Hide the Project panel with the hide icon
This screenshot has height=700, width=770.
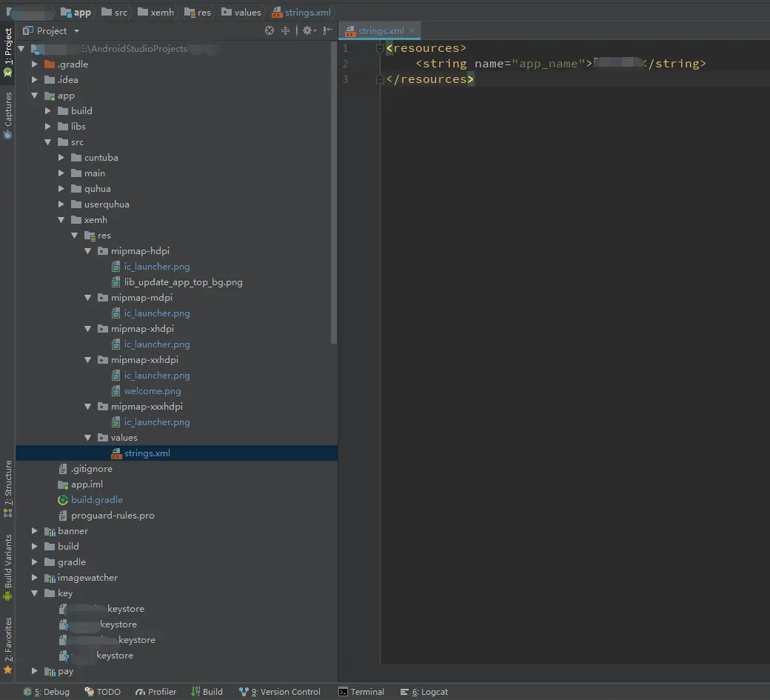pyautogui.click(x=327, y=30)
